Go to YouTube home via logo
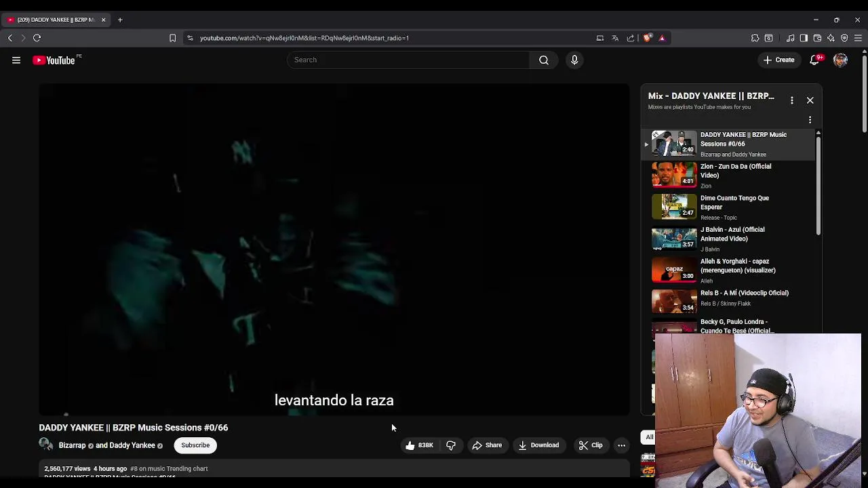Image resolution: width=868 pixels, height=488 pixels. point(54,60)
